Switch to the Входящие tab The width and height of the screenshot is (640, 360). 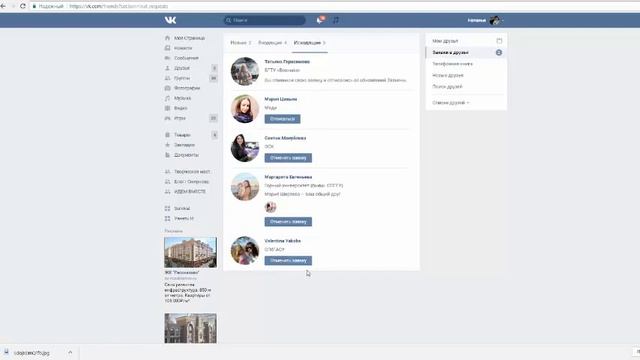(272, 43)
